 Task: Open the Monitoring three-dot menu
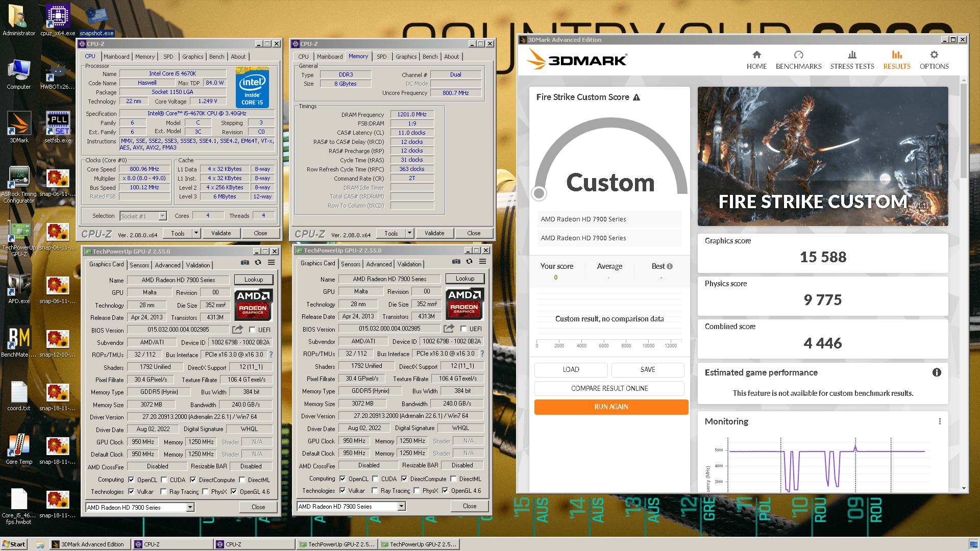point(940,421)
